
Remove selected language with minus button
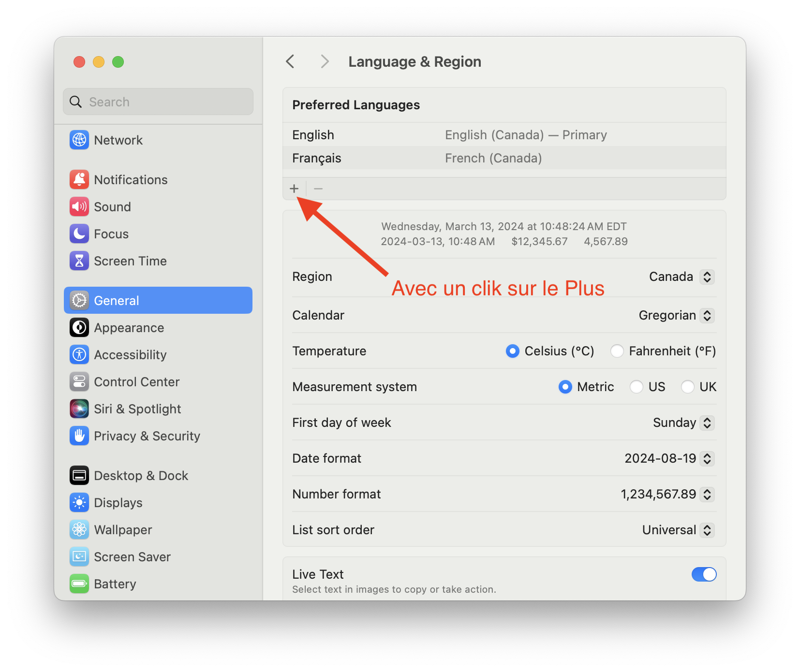coord(318,189)
